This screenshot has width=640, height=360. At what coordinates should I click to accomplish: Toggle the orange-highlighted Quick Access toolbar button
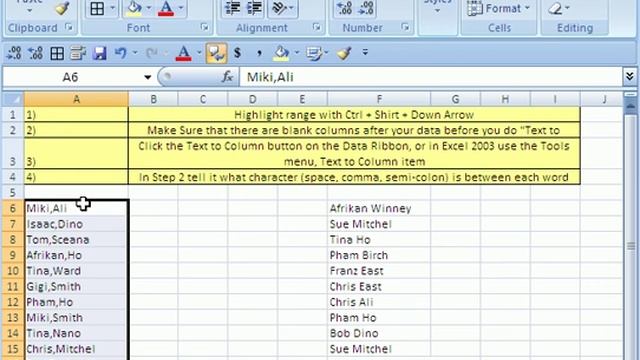click(x=216, y=53)
